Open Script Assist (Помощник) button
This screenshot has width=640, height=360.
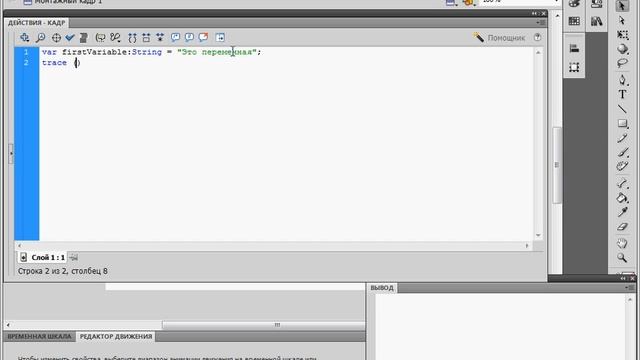499,38
